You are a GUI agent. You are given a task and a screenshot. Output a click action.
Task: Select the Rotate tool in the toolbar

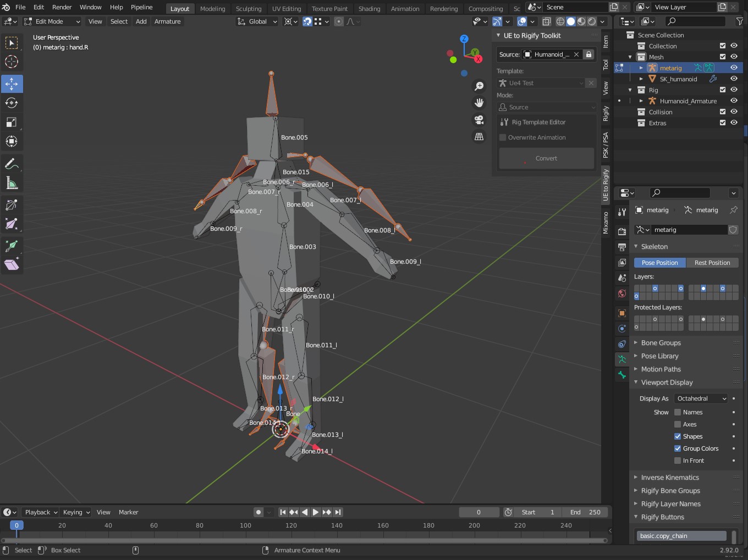click(12, 103)
